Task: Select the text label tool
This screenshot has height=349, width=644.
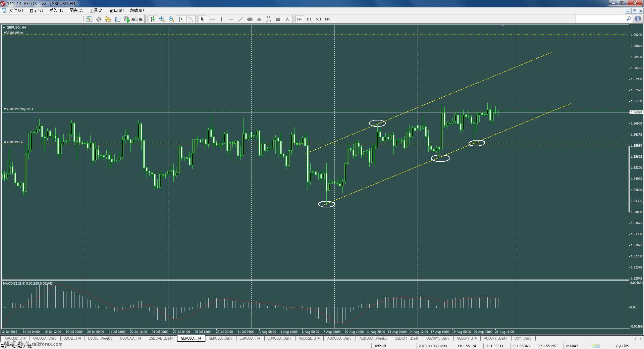Action: (x=287, y=19)
